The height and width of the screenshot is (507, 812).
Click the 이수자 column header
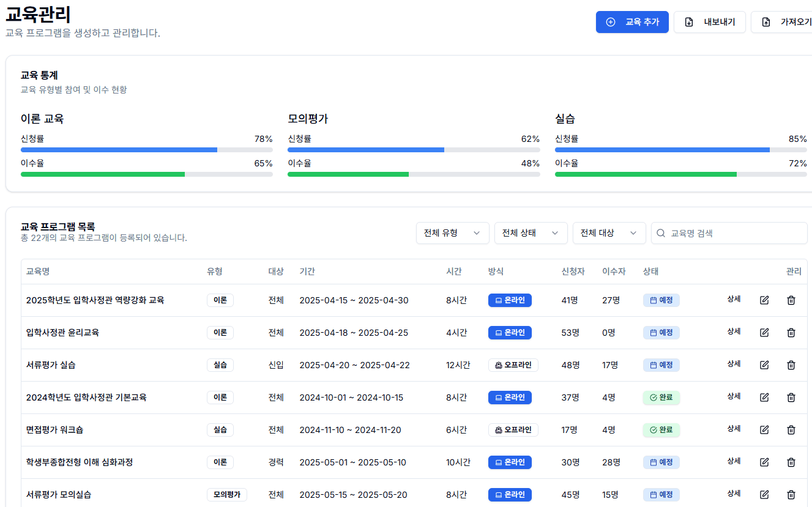click(614, 272)
